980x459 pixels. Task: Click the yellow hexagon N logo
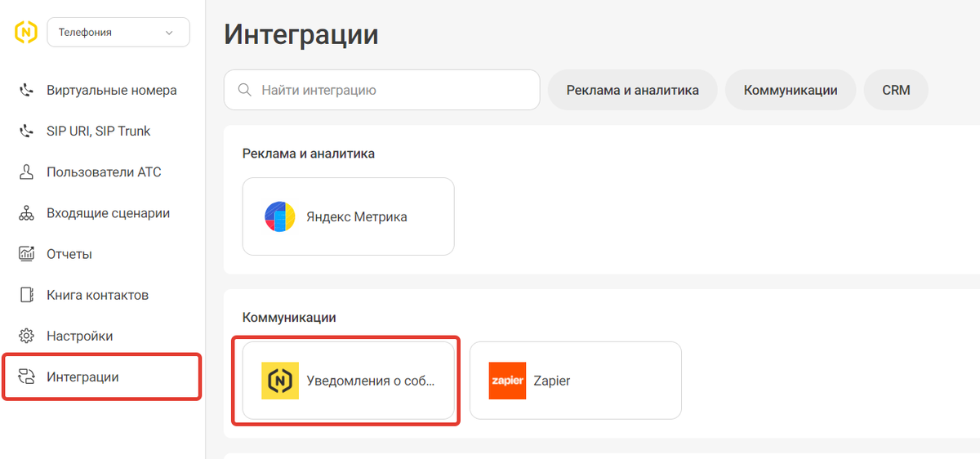(26, 33)
